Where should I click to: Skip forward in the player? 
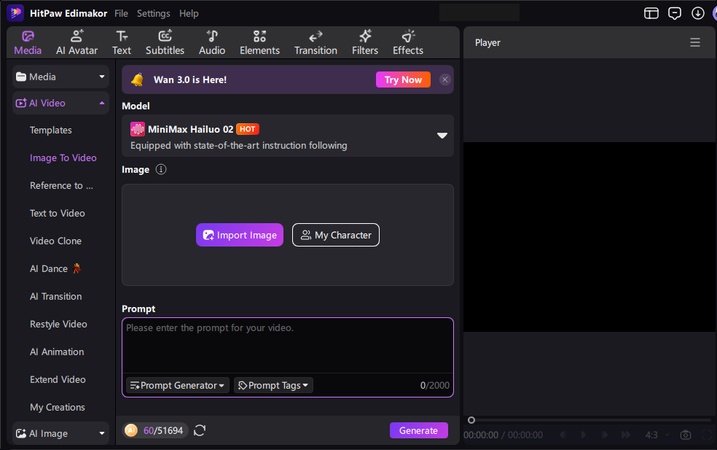(x=626, y=435)
